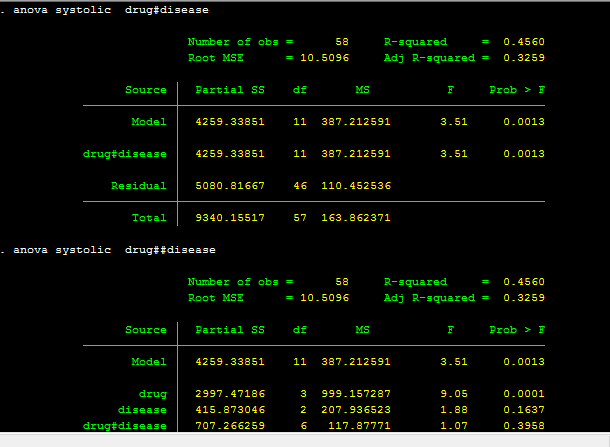Click the 'drug' source row label
The image size is (610, 447).
click(153, 394)
